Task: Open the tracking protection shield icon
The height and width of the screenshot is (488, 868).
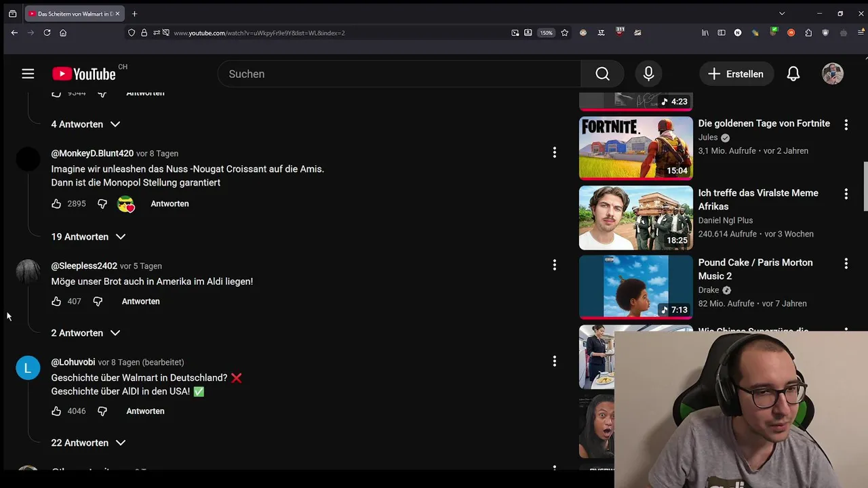Action: (132, 33)
